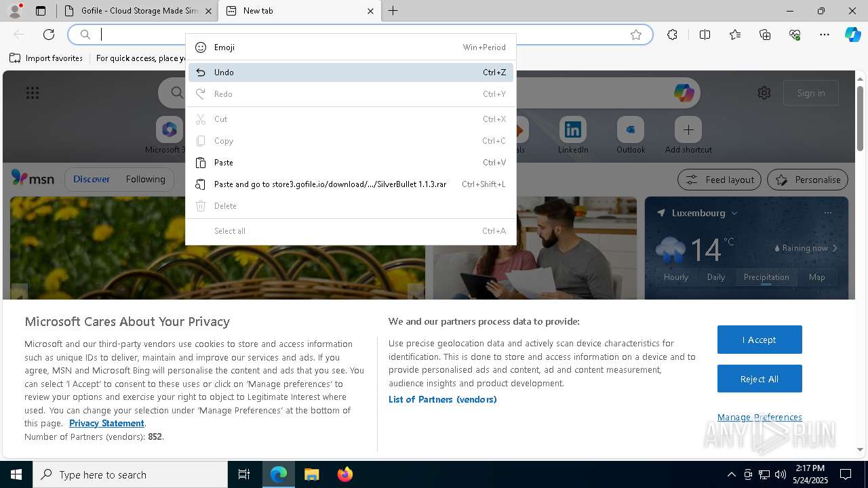868x488 pixels.
Task: Select Emoji from context menu
Action: coord(351,47)
